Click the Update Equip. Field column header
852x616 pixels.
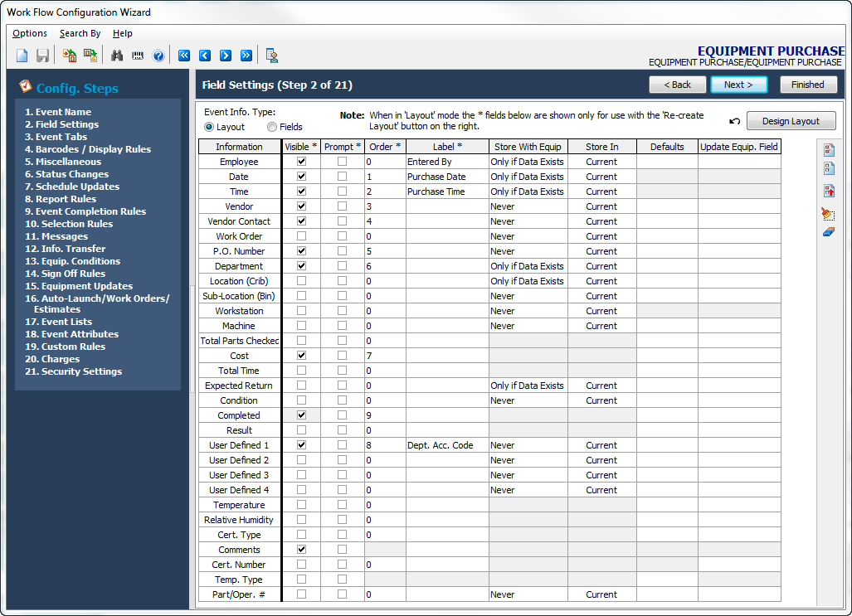[739, 147]
